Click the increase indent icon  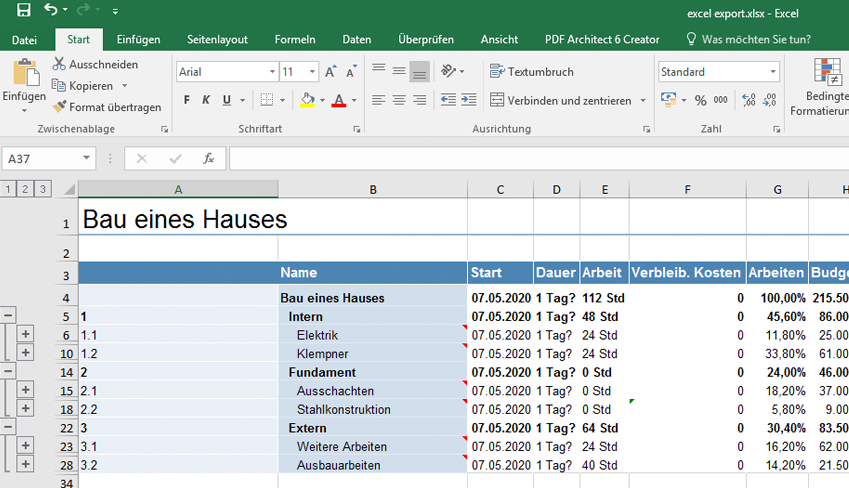click(468, 100)
